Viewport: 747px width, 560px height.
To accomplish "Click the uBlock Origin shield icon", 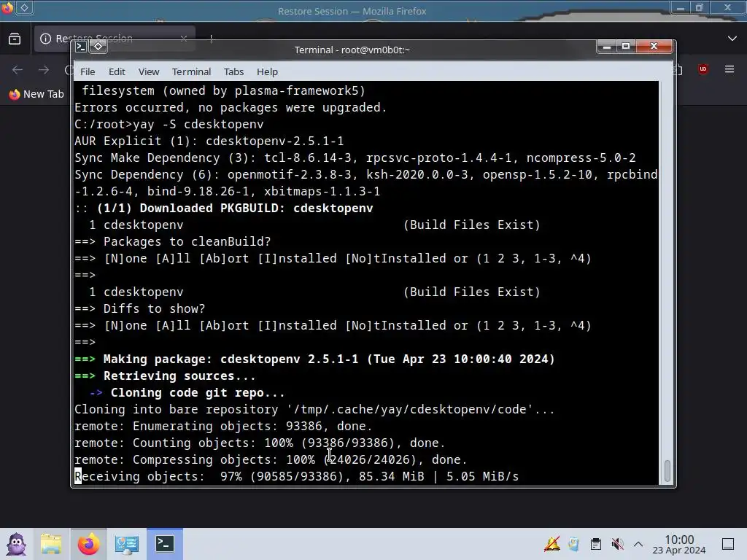I will click(703, 69).
